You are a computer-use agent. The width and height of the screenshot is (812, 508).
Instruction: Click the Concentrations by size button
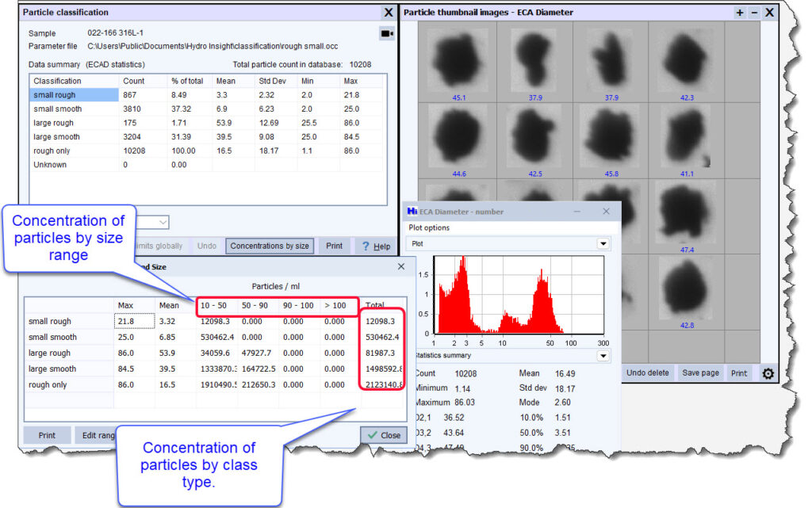coord(270,246)
